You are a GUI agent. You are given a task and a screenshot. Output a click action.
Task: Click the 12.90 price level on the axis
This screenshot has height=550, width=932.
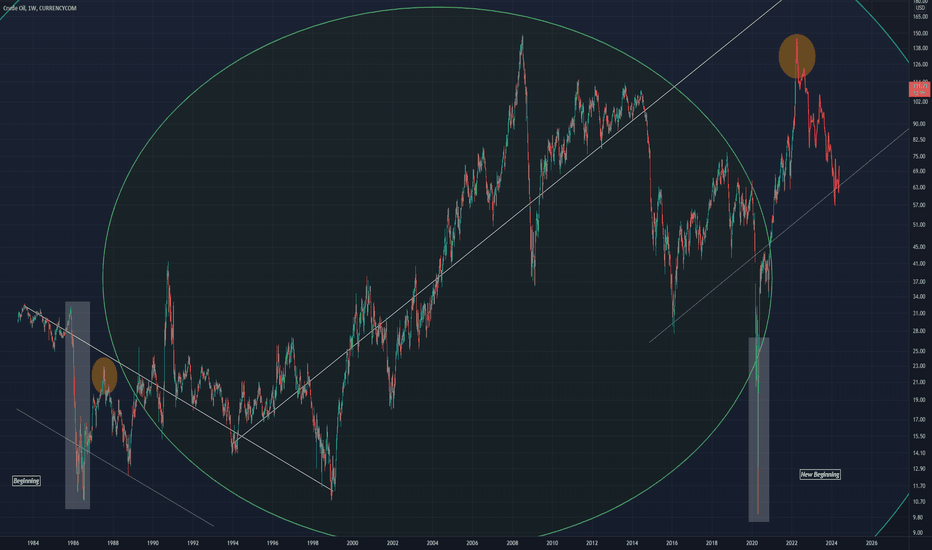pos(920,469)
